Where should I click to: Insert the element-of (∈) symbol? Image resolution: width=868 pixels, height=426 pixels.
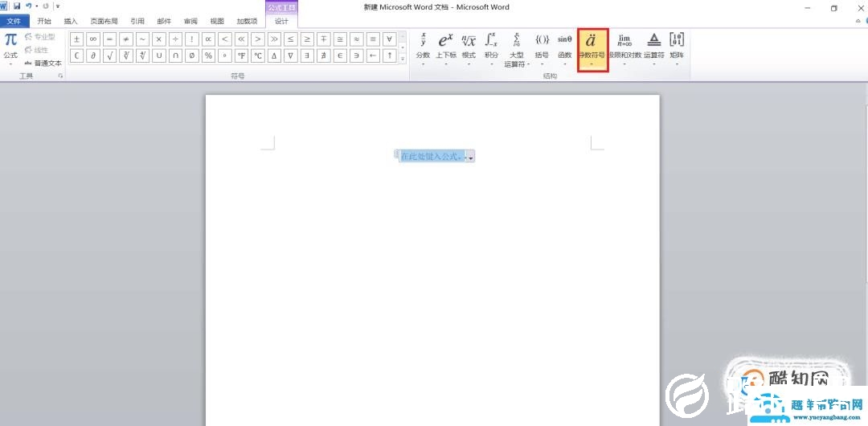coord(341,56)
